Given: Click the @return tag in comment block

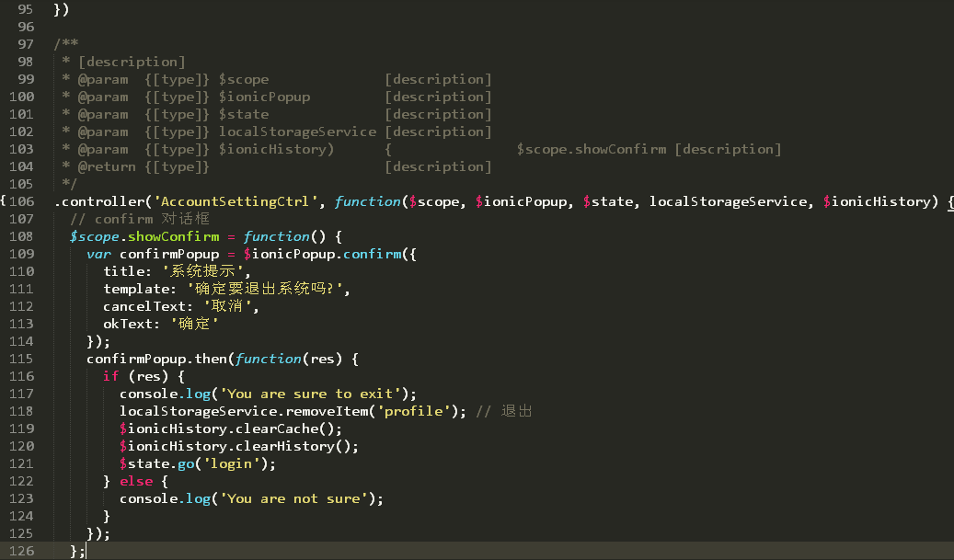Looking at the screenshot, I should point(106,166).
